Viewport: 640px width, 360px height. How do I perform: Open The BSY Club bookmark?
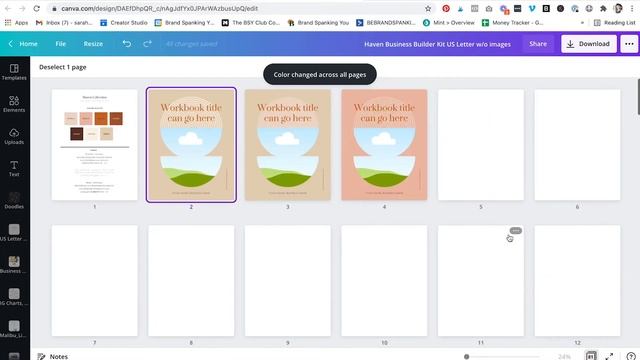coord(251,23)
